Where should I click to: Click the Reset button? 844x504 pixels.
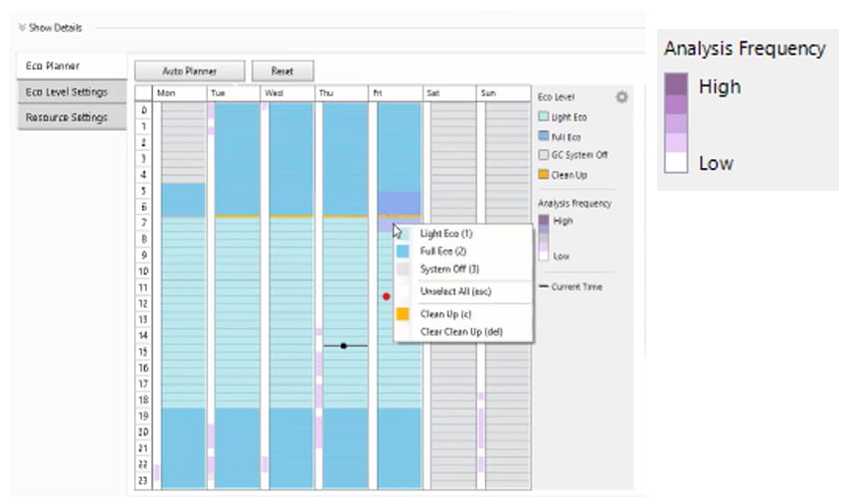282,72
